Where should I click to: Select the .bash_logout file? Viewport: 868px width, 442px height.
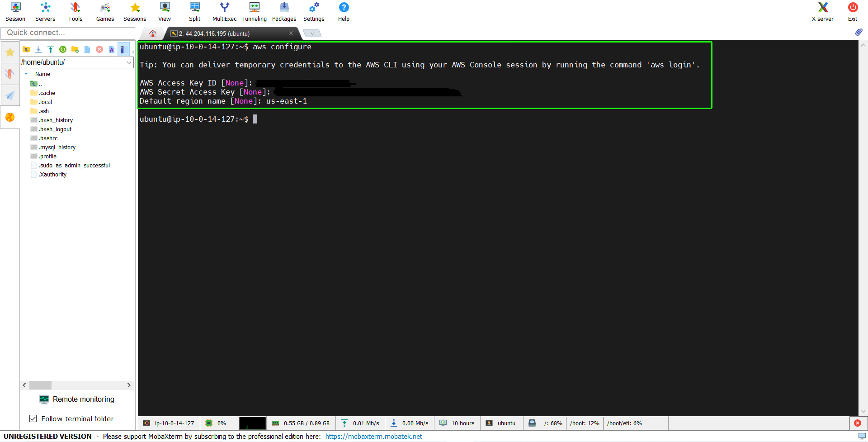tap(51, 129)
